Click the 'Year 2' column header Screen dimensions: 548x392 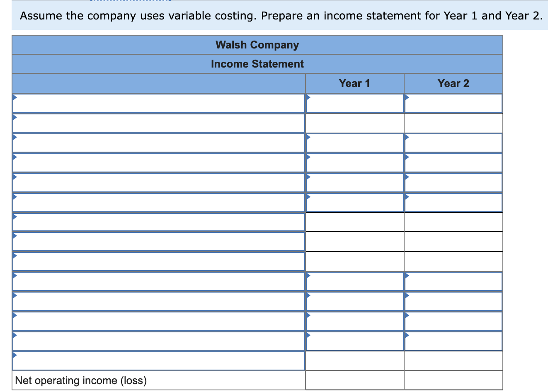point(453,83)
